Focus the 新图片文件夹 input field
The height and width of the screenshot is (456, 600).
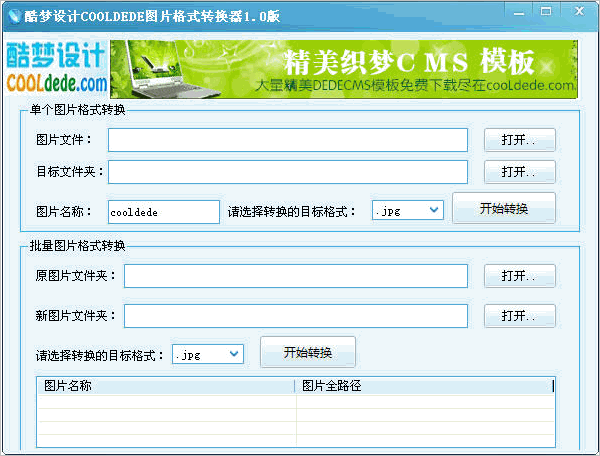(295, 316)
